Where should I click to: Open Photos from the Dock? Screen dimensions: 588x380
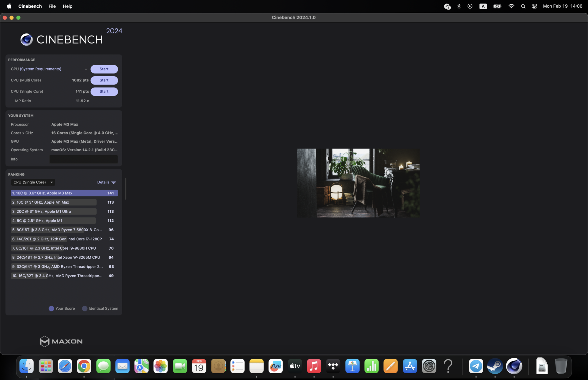[161, 366]
